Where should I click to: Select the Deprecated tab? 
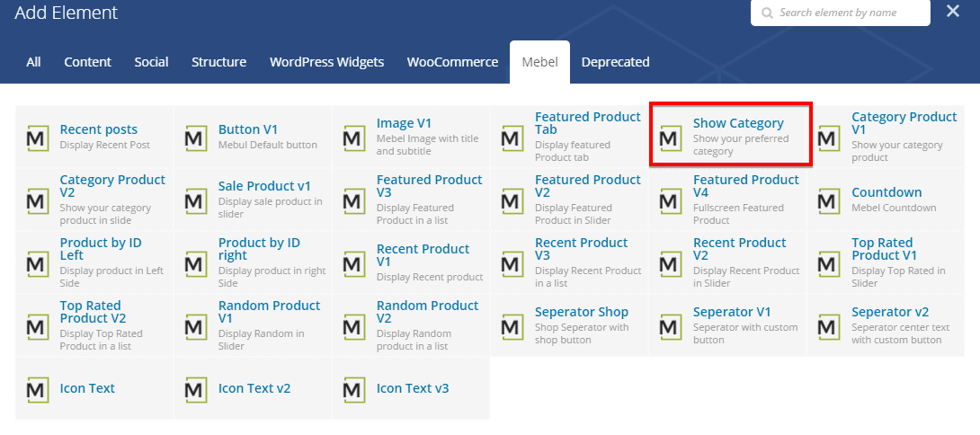[x=615, y=62]
